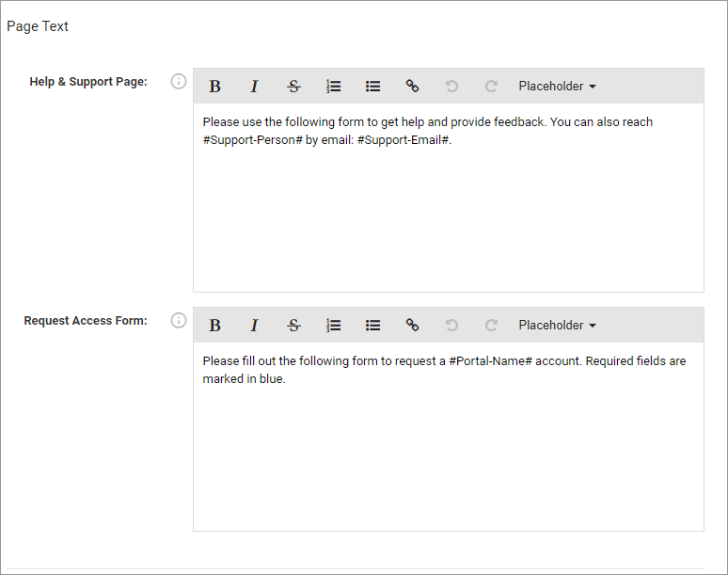The height and width of the screenshot is (575, 728).
Task: Show info tooltip for Help & Support Page
Action: point(179,82)
